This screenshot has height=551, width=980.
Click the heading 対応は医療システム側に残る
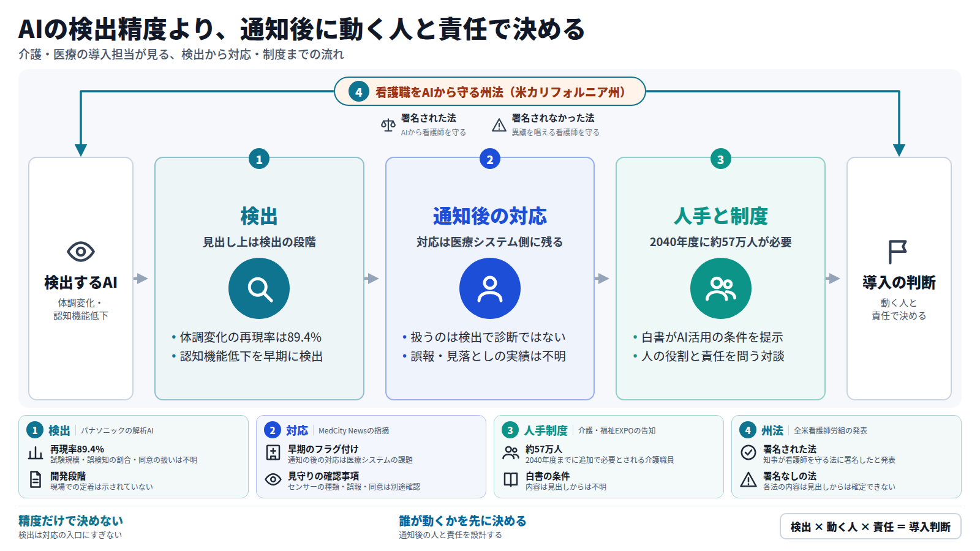point(490,242)
